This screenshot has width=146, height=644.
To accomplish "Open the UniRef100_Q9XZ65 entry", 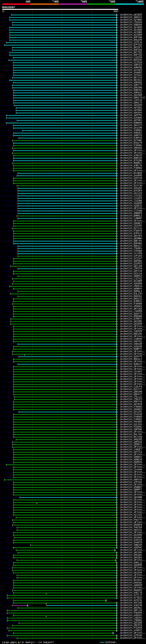I will pos(131,623).
